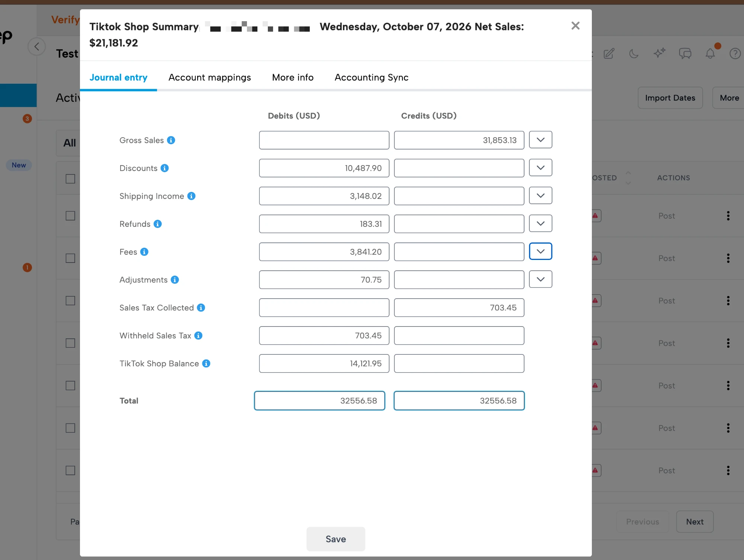Image resolution: width=744 pixels, height=560 pixels.
Task: Check the first row checkbox in table
Action: click(x=70, y=216)
